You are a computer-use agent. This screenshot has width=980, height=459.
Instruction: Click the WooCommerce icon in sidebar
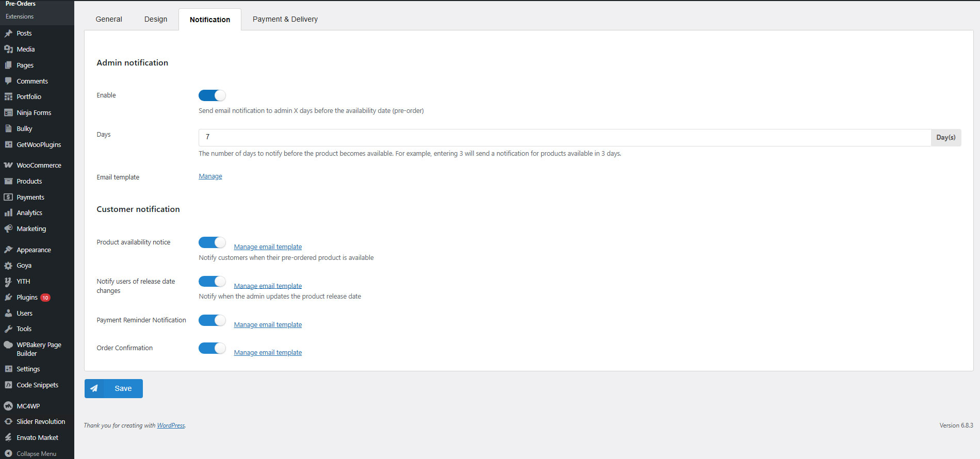tap(8, 165)
